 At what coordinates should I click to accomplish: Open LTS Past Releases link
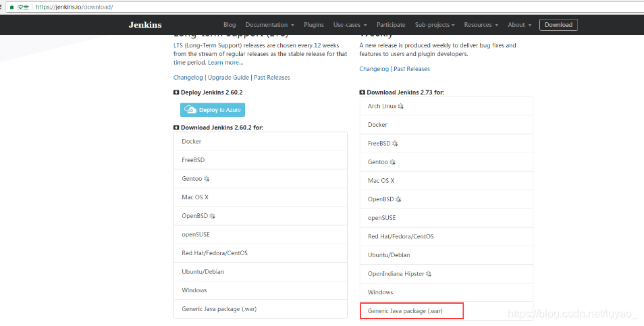click(x=272, y=77)
